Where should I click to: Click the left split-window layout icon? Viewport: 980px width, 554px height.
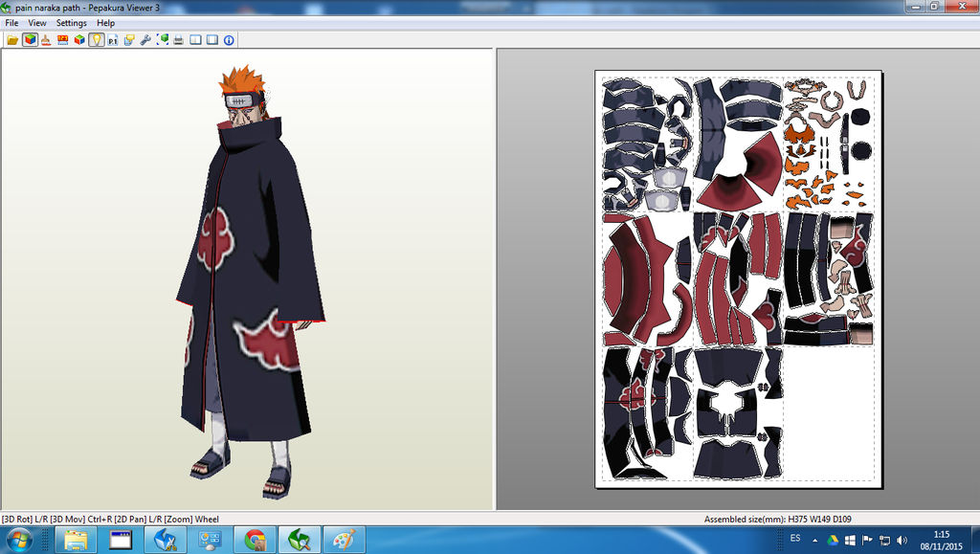coord(195,40)
